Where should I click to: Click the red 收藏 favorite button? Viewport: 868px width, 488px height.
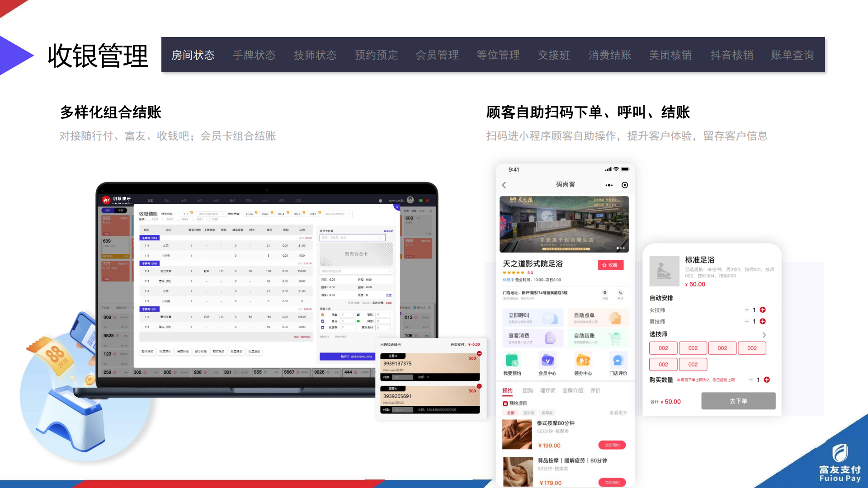coord(610,265)
